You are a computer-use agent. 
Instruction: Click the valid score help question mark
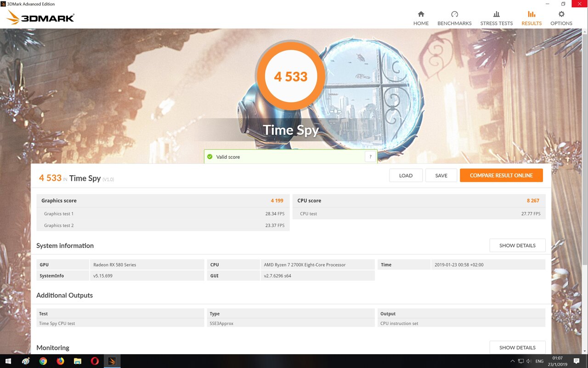click(x=371, y=157)
